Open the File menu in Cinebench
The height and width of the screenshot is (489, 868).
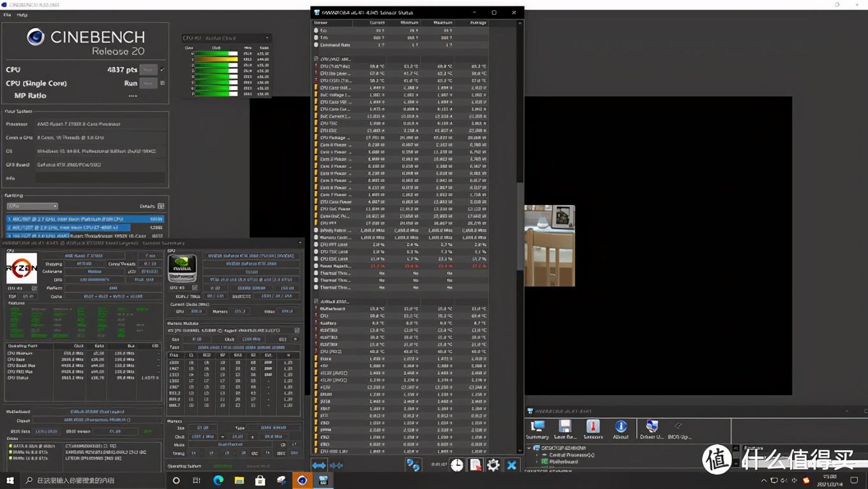8,15
